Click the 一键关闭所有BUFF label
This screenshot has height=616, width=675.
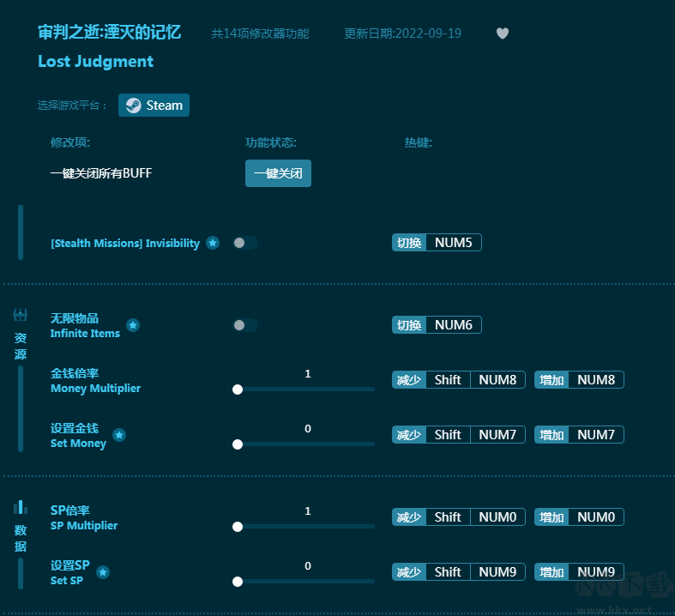[101, 173]
